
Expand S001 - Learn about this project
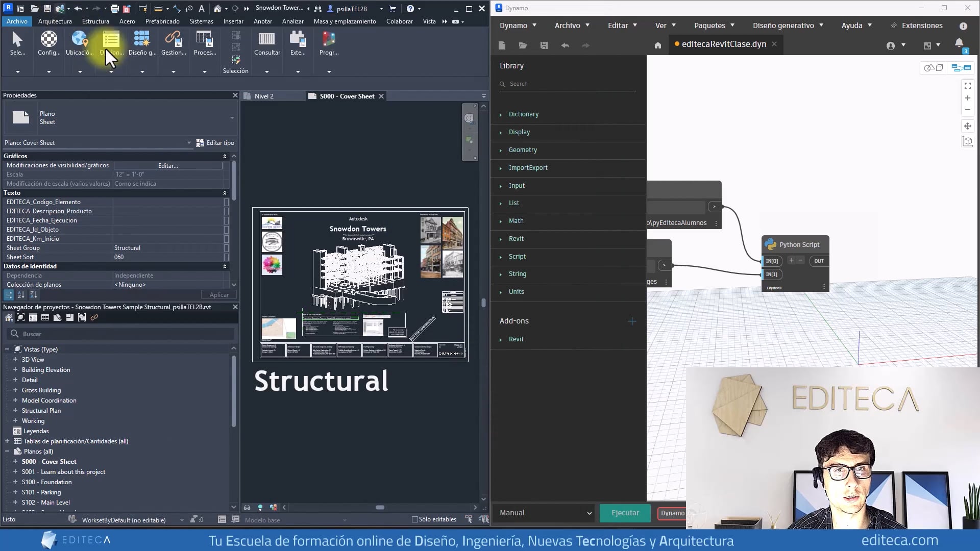[15, 472]
